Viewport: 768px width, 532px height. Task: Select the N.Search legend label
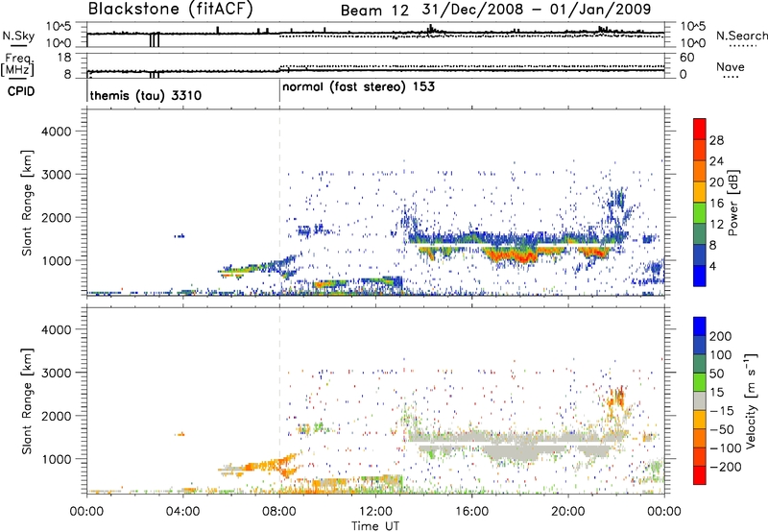(742, 36)
